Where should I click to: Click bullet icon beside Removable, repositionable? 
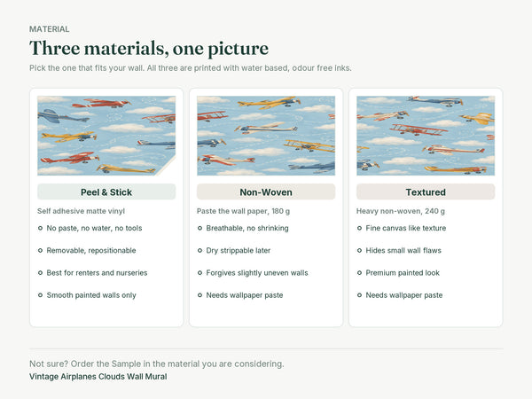click(40, 250)
